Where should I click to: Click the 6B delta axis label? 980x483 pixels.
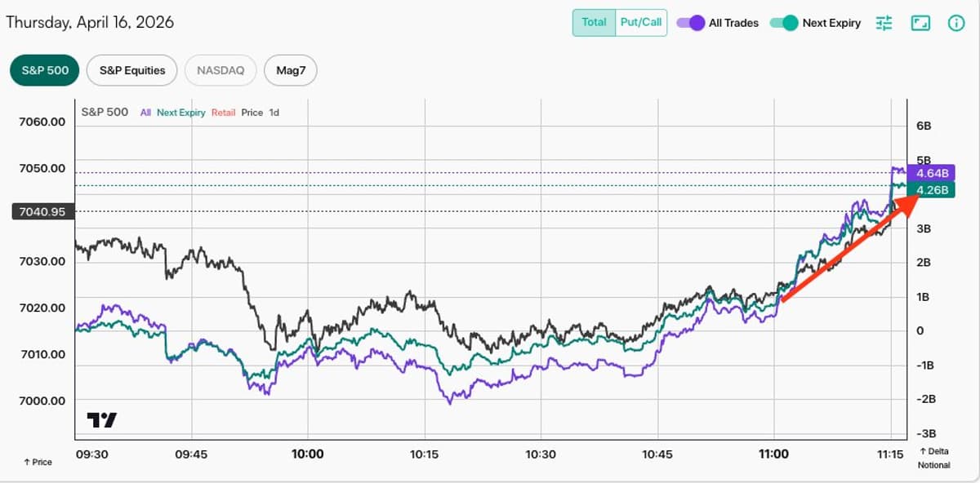[924, 126]
